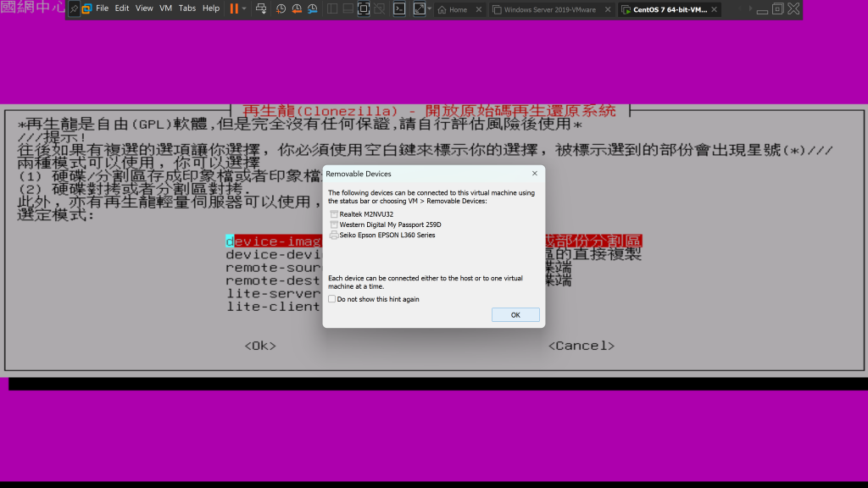
Task: Switch to the Home tab
Action: (458, 10)
